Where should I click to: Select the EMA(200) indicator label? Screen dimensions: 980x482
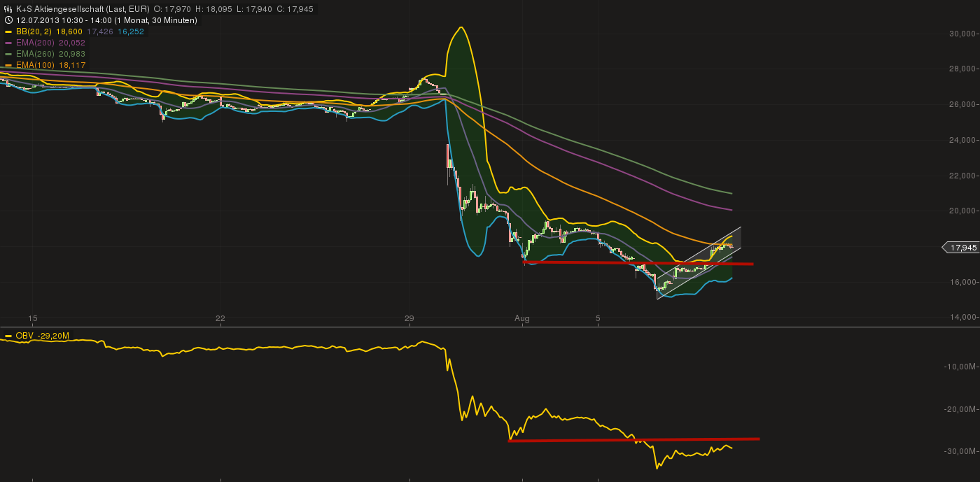click(35, 43)
